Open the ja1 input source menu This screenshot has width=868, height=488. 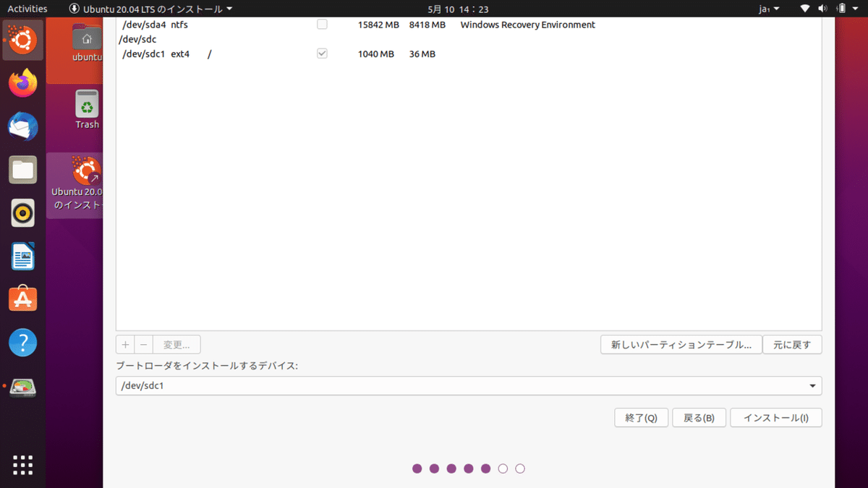pos(769,8)
